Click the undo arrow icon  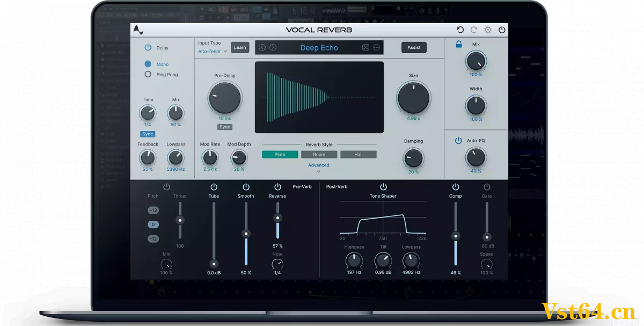460,30
